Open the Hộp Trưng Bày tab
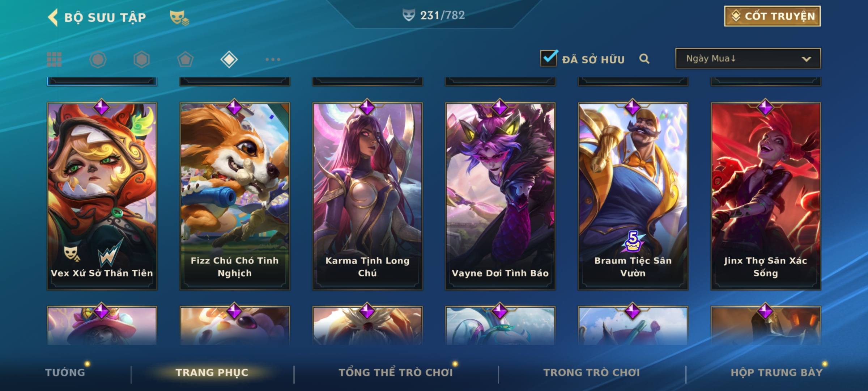Screen dimensions: 868x391 coord(776,373)
